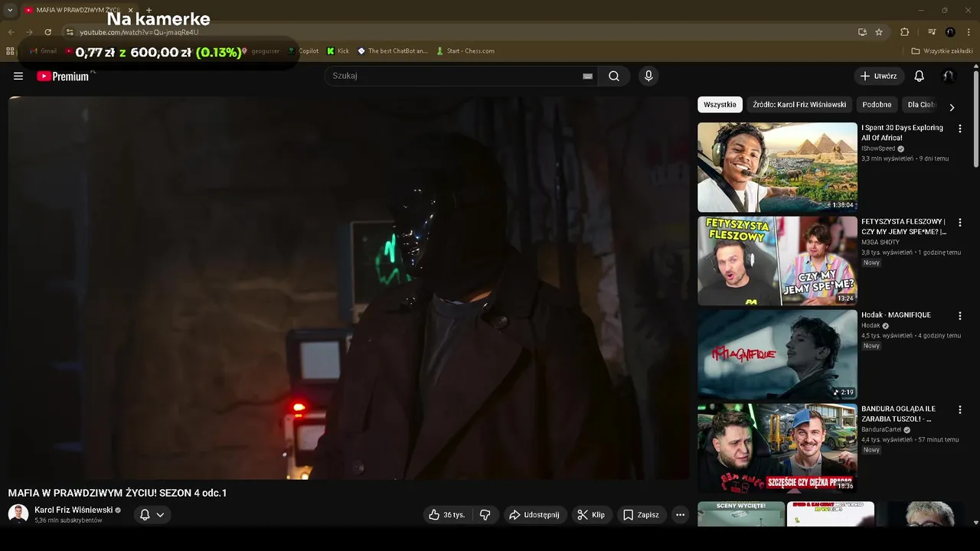Open the Start - Chess.com bookmark
The height and width of the screenshot is (551, 980).
(465, 51)
